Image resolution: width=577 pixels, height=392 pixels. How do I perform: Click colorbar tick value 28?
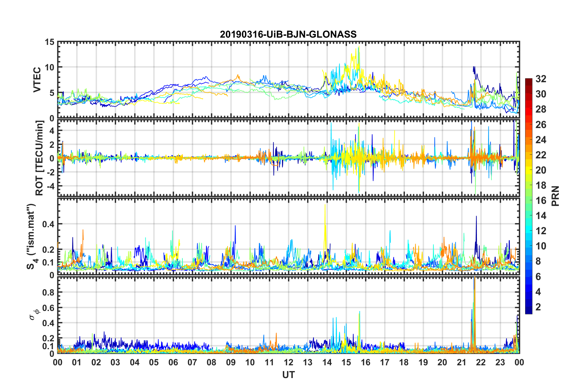click(x=541, y=109)
